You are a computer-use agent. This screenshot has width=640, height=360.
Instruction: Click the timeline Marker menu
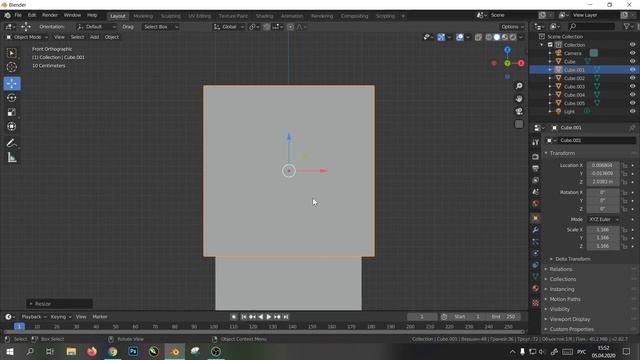[100, 317]
